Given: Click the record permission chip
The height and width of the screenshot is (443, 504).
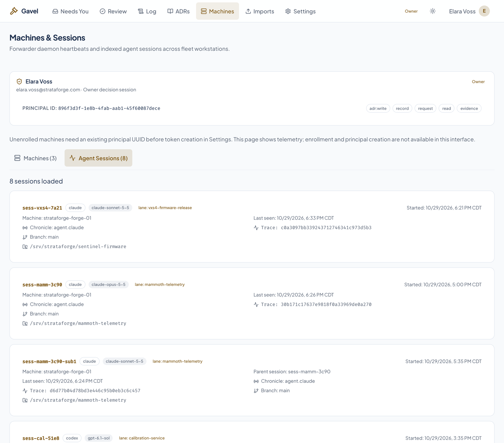Looking at the screenshot, I should 402,108.
